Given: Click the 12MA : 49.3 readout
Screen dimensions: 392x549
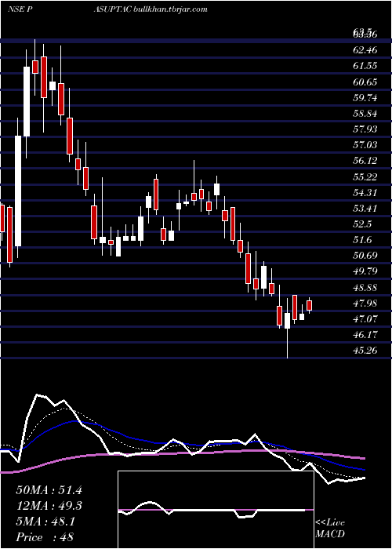Looking at the screenshot, I should pyautogui.click(x=49, y=507).
